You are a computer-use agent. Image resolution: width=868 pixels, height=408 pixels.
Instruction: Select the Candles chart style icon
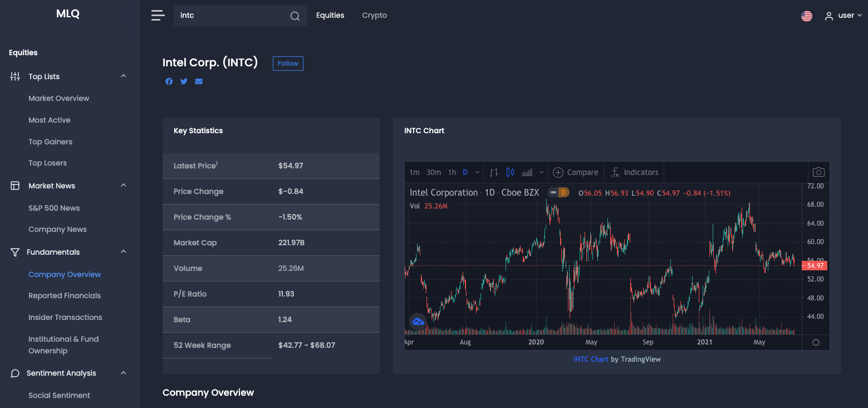tap(510, 172)
